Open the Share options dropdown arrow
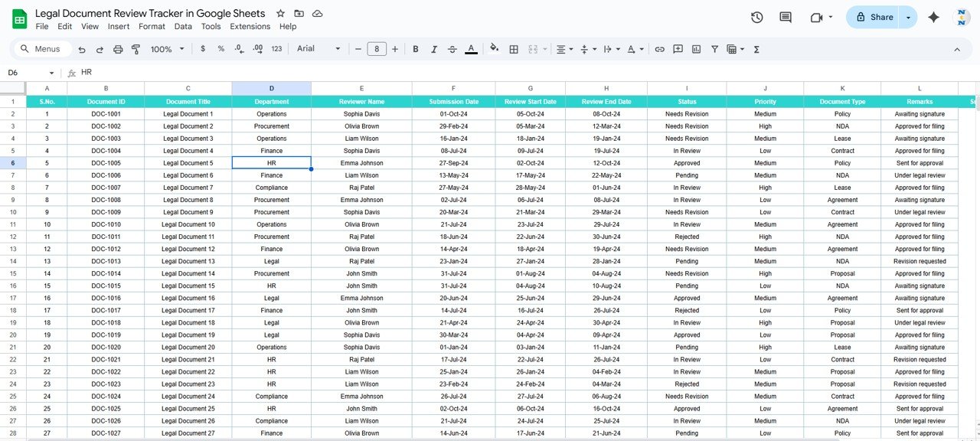This screenshot has height=441, width=980. tap(908, 17)
